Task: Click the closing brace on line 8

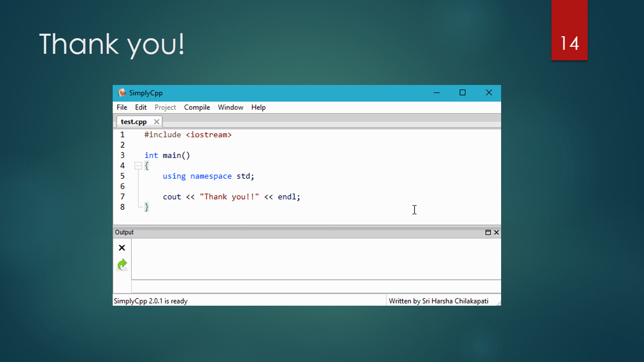Action: 147,207
